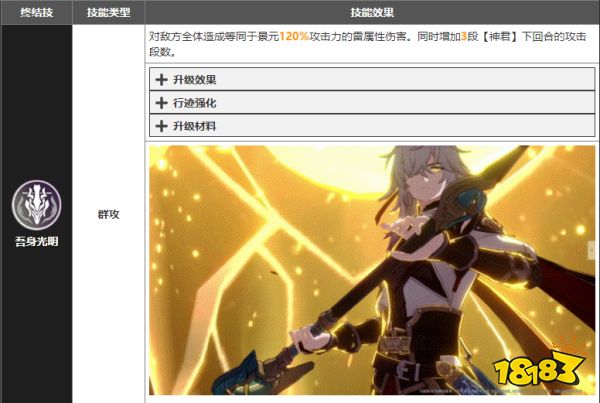Click the 群攻 skill type text
Screen dimensions: 600x403
click(109, 214)
